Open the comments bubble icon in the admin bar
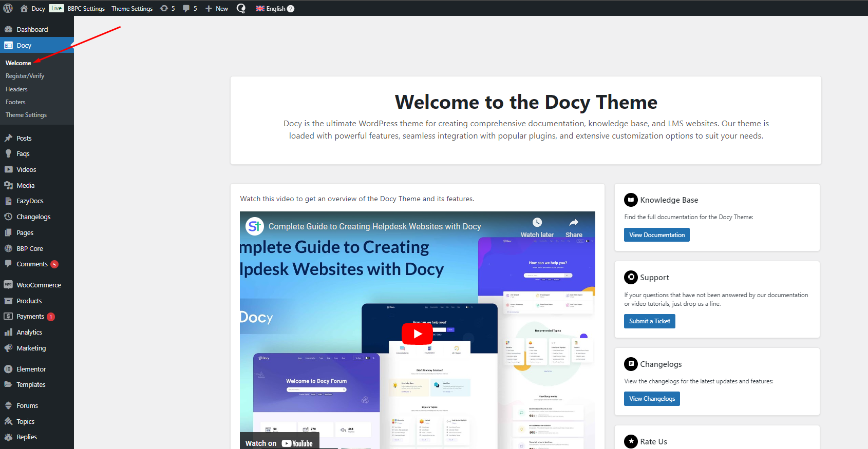The height and width of the screenshot is (449, 868). click(186, 8)
